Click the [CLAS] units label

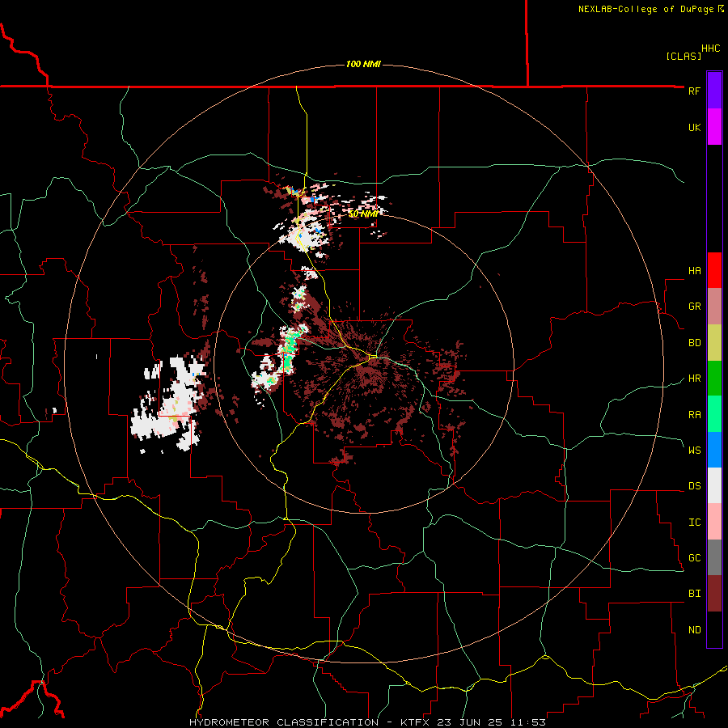point(684,57)
